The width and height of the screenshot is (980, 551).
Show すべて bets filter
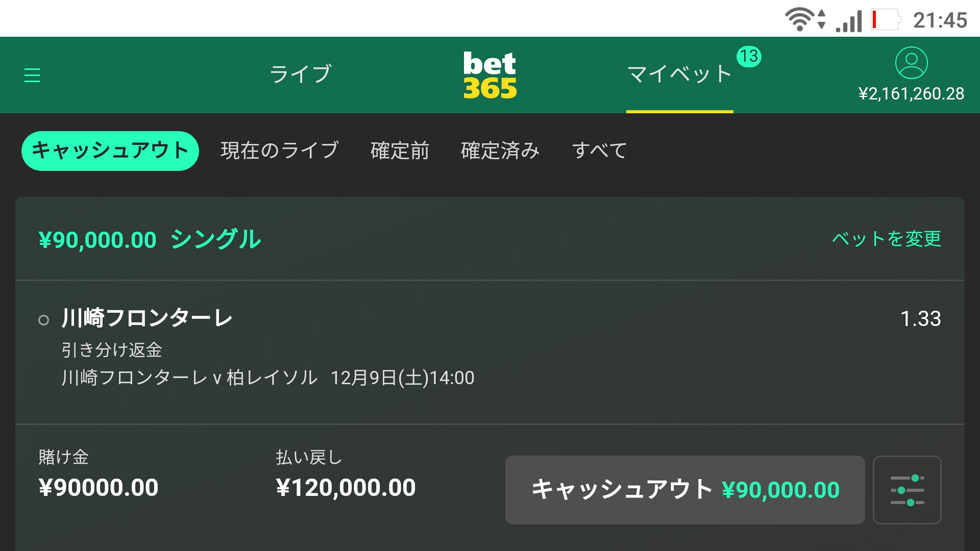click(599, 151)
